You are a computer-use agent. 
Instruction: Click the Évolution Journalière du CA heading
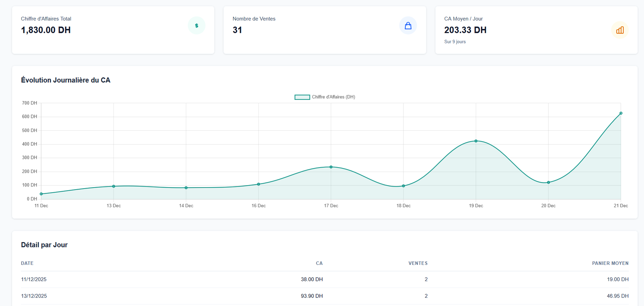pos(66,80)
